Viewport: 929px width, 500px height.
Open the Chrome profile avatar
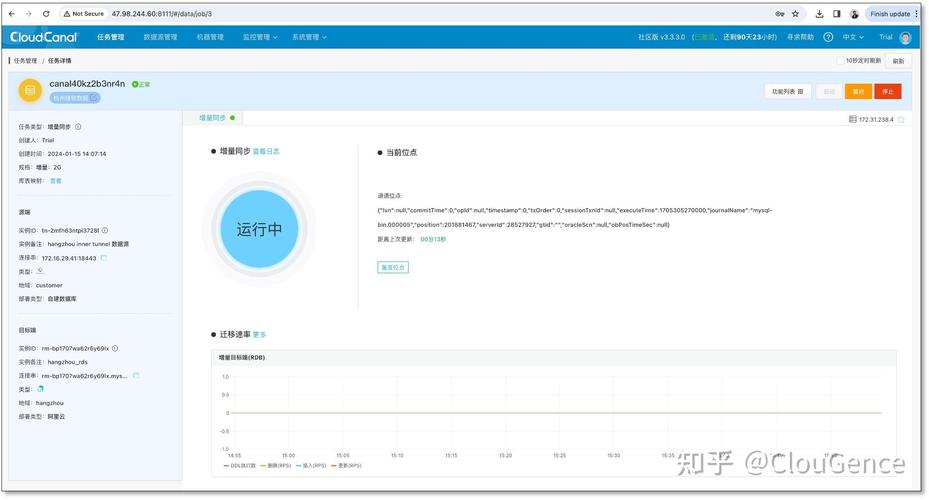854,14
